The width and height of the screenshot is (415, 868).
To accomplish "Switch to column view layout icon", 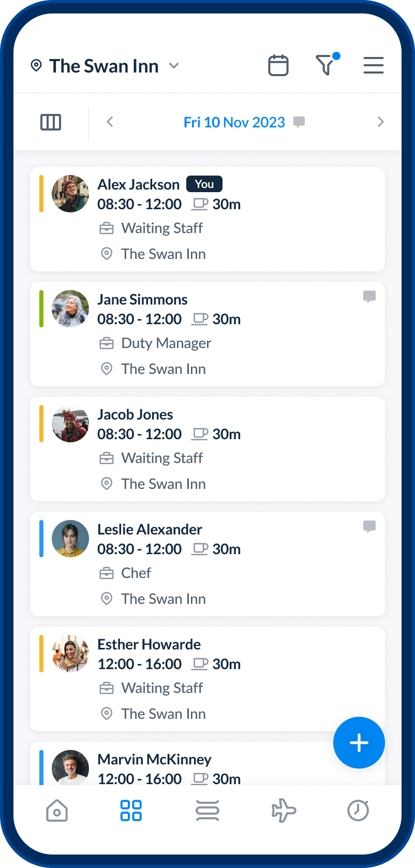I will (51, 122).
